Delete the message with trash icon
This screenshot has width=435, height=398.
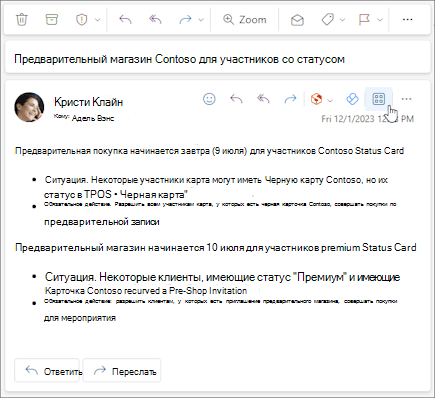(x=22, y=19)
